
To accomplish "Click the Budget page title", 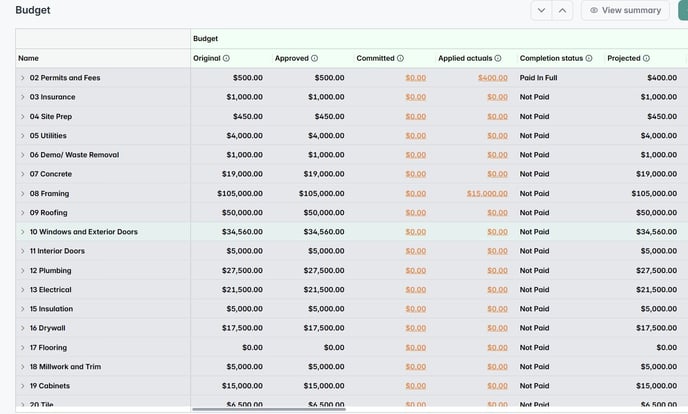I will pyautogui.click(x=33, y=10).
